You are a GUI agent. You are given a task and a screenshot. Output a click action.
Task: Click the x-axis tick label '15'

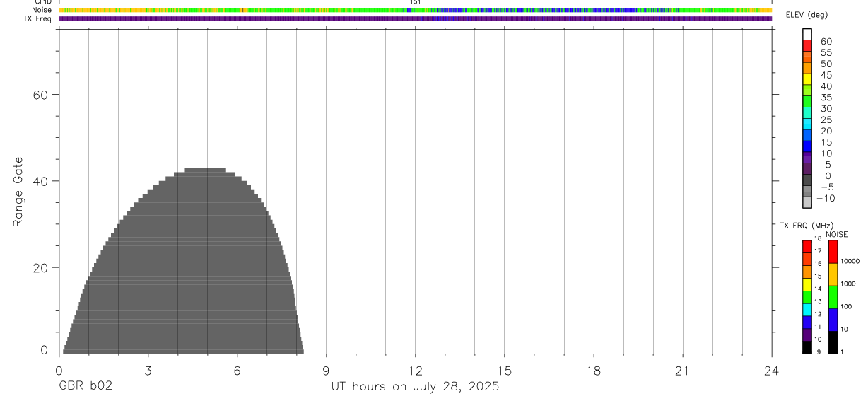pos(504,371)
